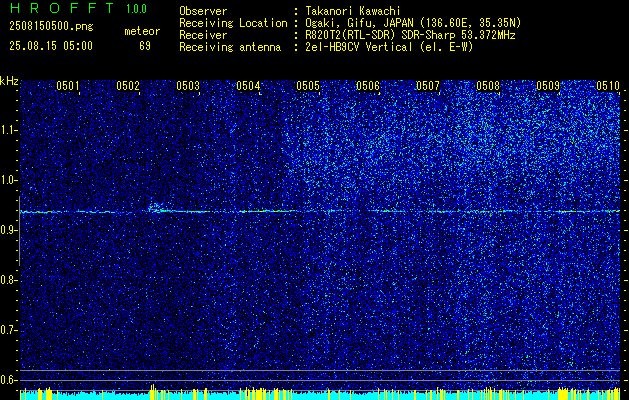Click the 0508 time marker
Image resolution: width=629 pixels, height=400 pixels.
point(488,85)
